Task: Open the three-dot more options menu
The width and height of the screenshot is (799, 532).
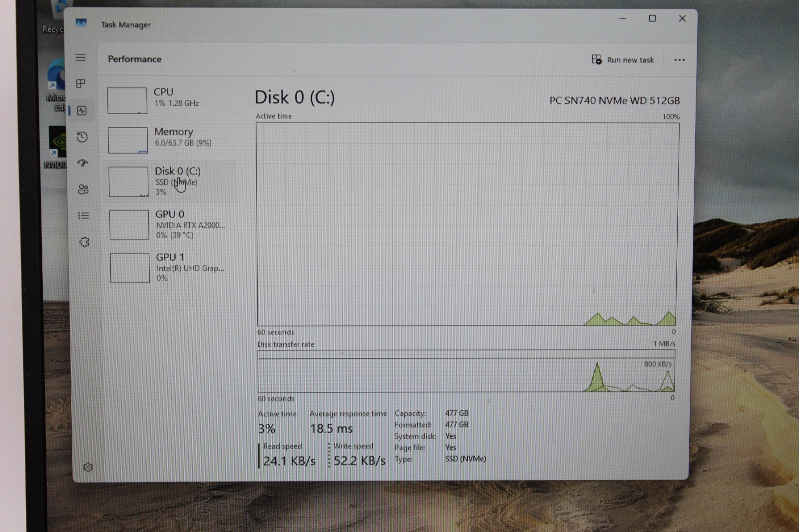Action: coord(679,60)
